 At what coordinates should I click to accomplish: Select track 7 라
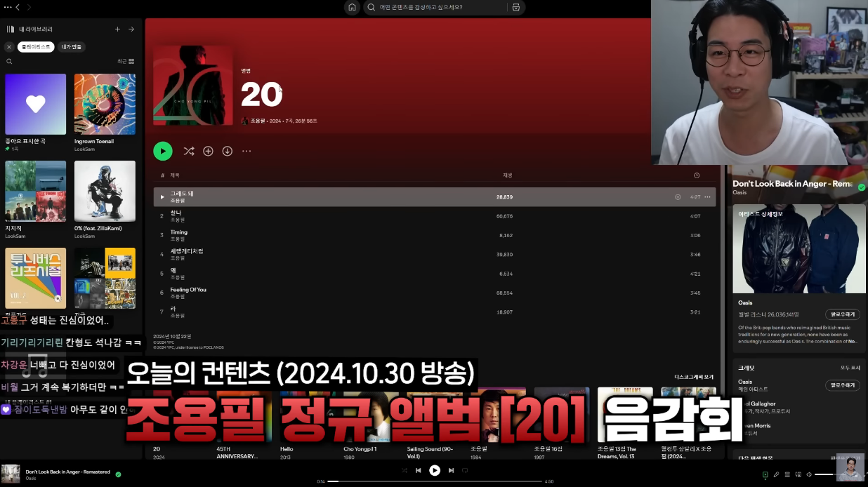pyautogui.click(x=435, y=312)
